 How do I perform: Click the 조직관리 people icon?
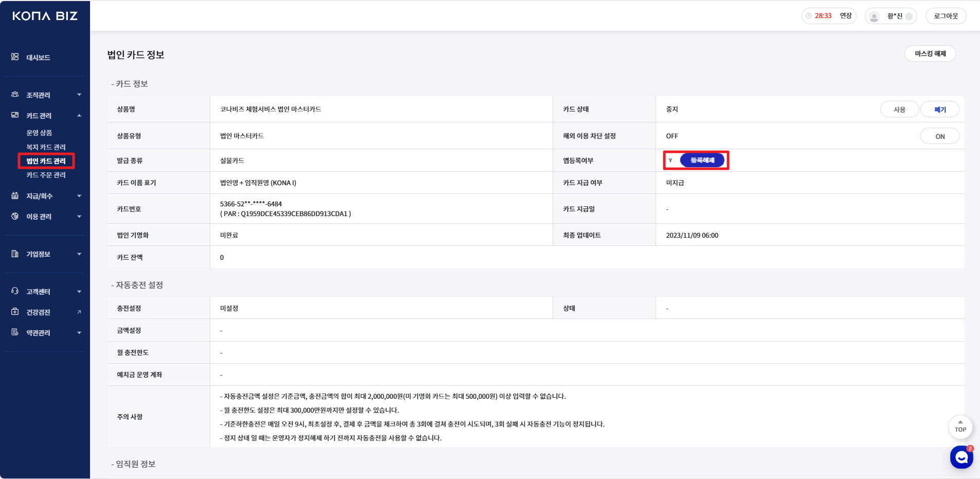[15, 95]
